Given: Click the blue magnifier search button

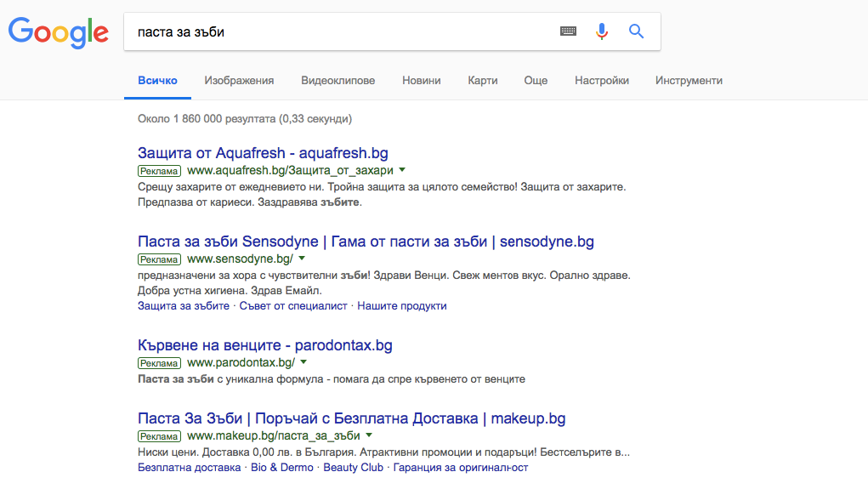Looking at the screenshot, I should 636,31.
